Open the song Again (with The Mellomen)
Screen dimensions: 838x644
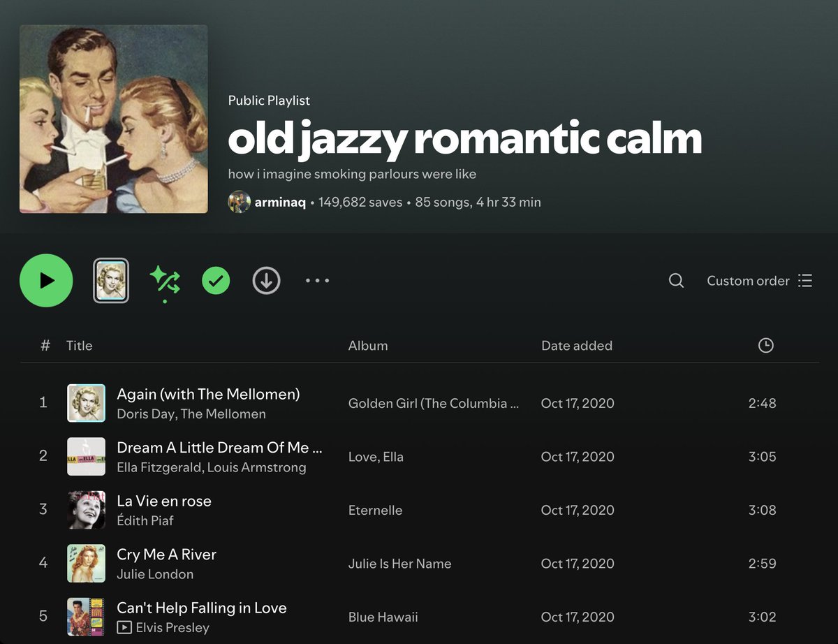pyautogui.click(x=208, y=394)
